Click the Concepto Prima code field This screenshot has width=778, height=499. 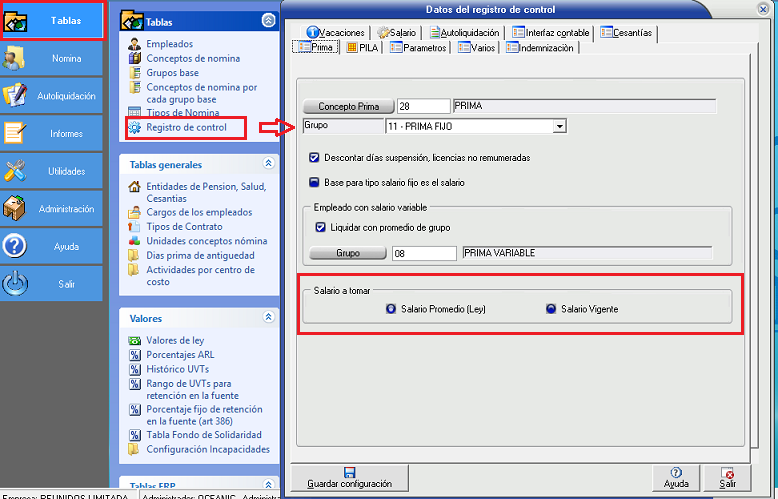422,105
